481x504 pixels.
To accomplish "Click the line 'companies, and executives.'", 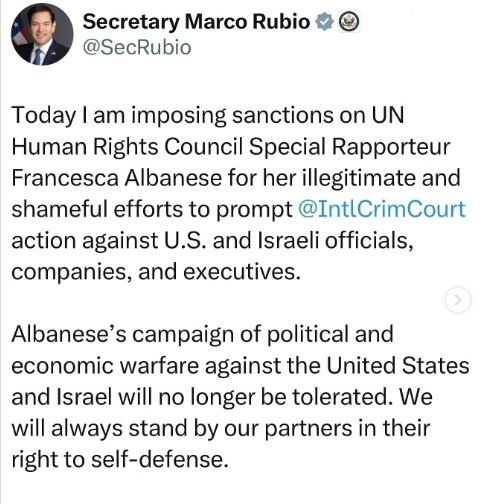I will (156, 272).
